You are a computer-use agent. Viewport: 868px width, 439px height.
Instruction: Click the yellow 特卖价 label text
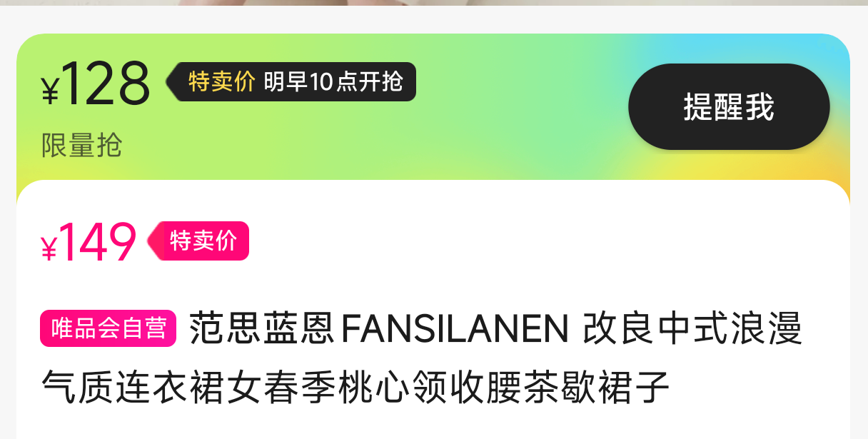(x=222, y=82)
